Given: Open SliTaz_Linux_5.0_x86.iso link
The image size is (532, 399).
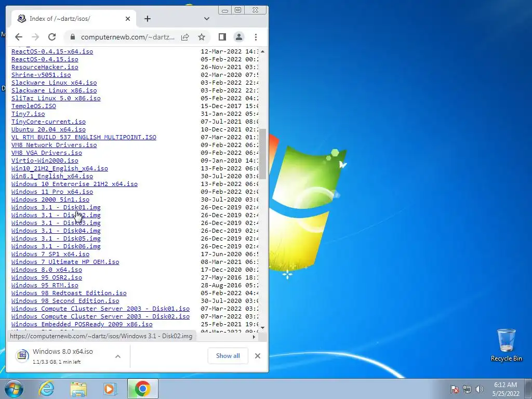Looking at the screenshot, I should 56,98.
